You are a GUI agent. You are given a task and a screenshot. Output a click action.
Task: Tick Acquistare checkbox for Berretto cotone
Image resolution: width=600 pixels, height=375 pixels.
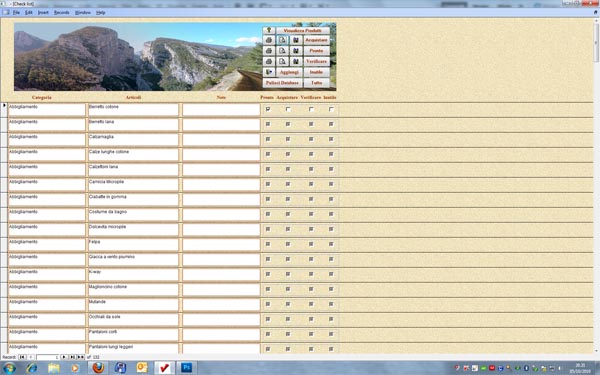[x=288, y=109]
